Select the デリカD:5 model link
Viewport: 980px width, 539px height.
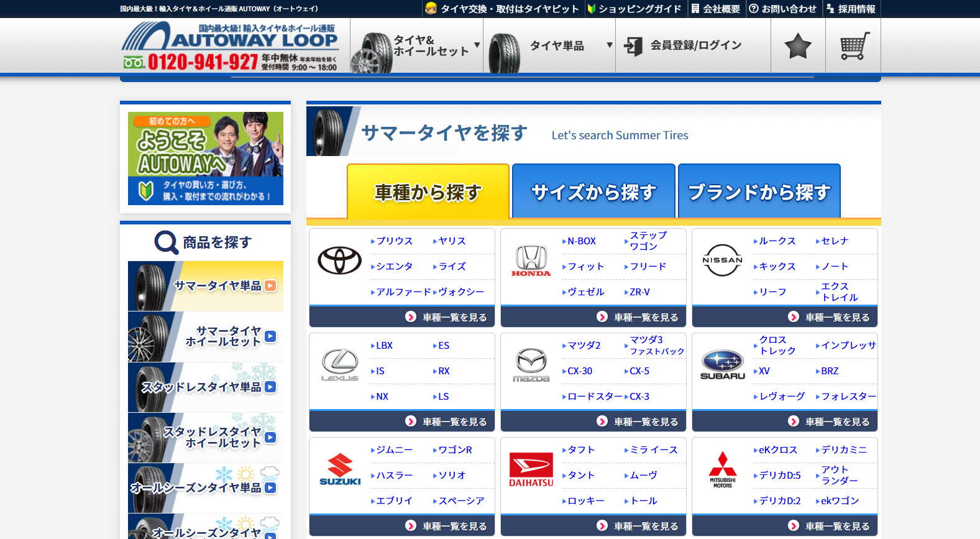click(779, 475)
